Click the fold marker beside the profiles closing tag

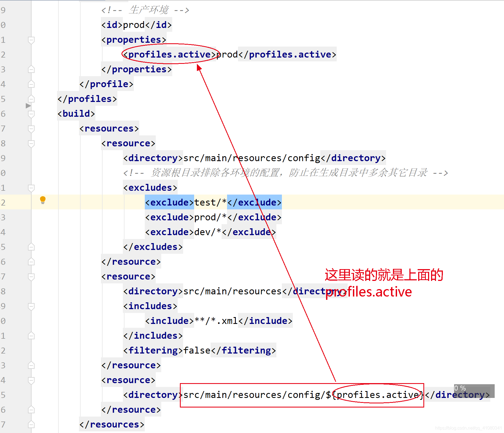point(31,99)
